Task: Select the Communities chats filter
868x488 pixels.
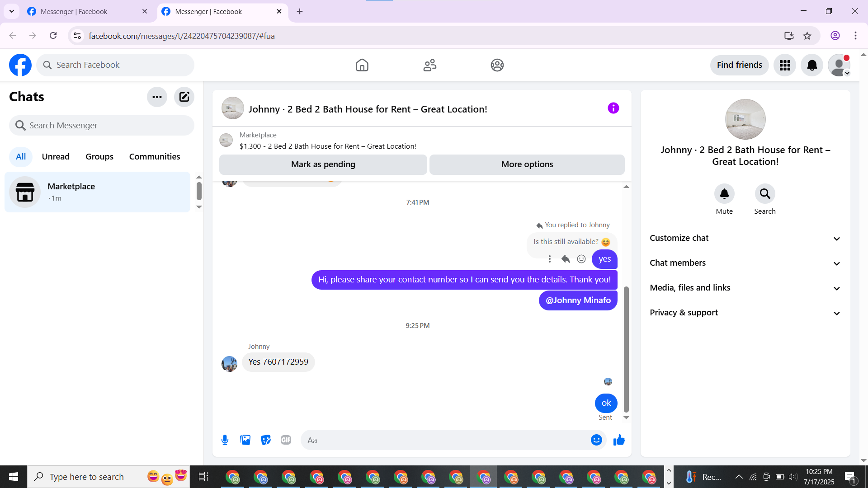Action: [x=155, y=157]
